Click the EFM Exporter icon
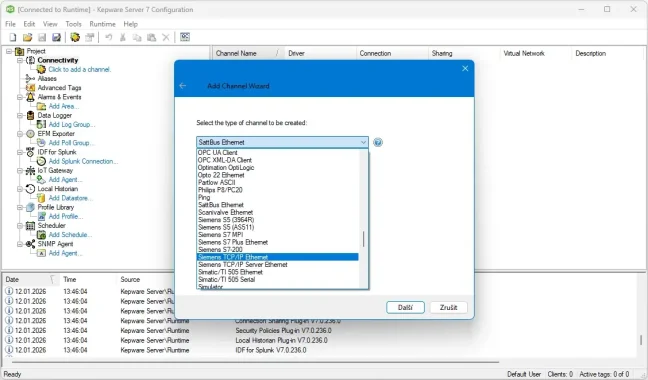The height and width of the screenshot is (380, 648). click(30, 134)
